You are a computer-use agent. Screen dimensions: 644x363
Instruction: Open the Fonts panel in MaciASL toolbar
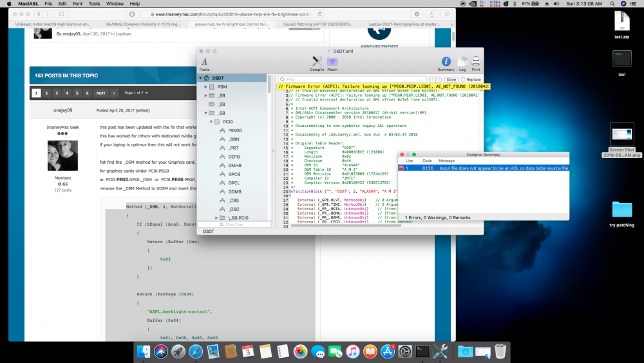click(204, 64)
